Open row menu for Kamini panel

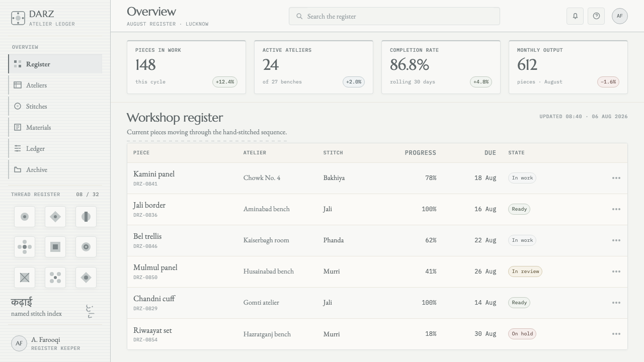[616, 178]
